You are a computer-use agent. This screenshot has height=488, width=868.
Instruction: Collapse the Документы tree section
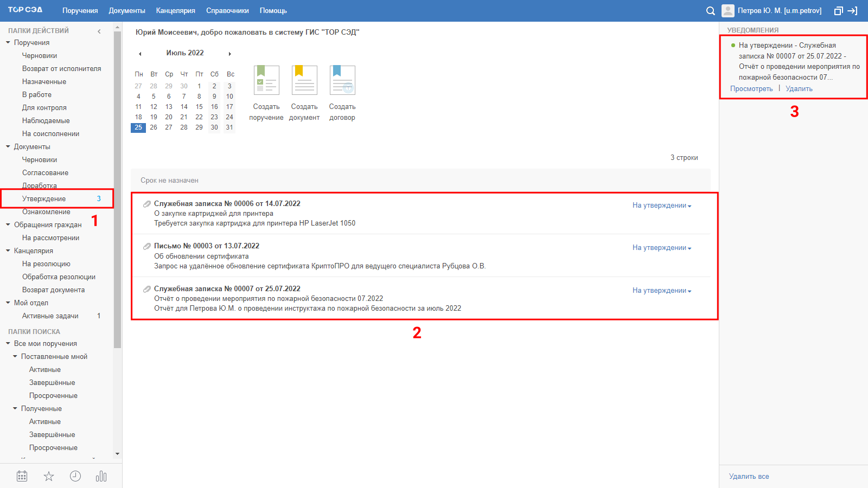tap(8, 146)
